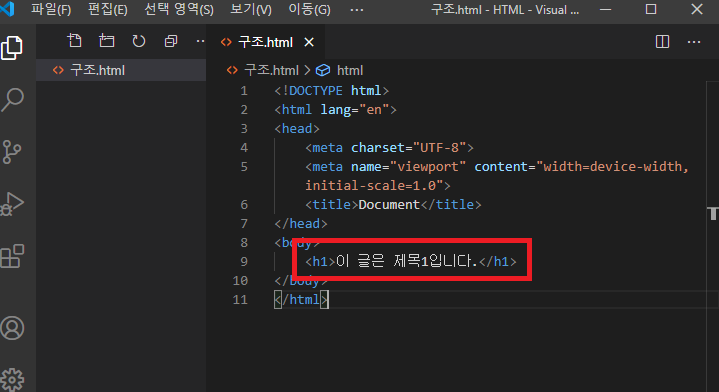Open the Manage gear icon
This screenshot has width=719, height=392.
(x=12, y=380)
